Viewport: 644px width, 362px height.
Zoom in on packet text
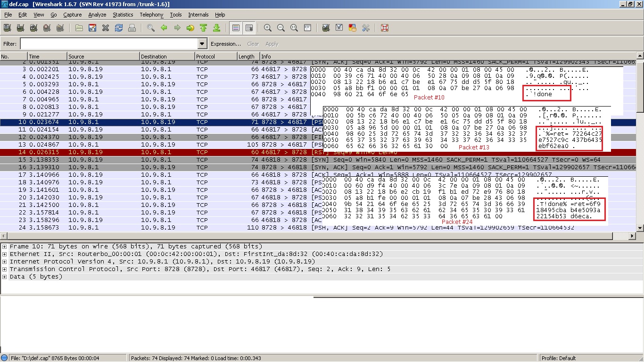268,28
